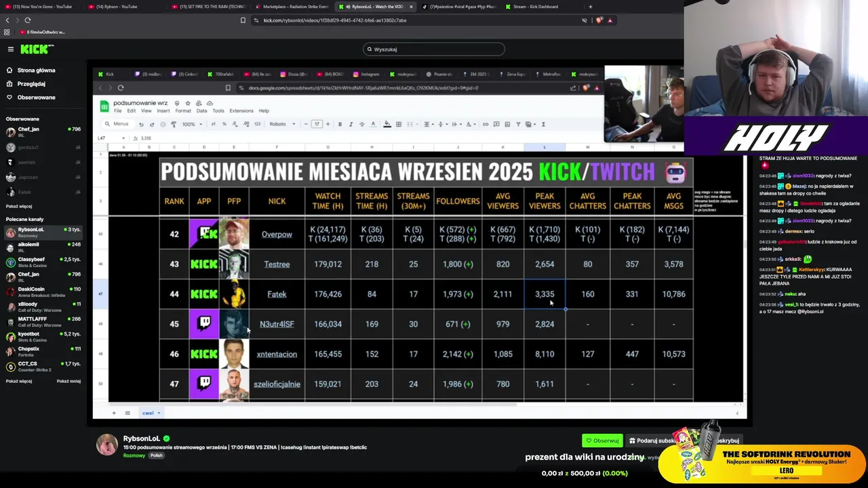Open the Kick hamburger sidebar menu
This screenshot has height=488, width=868.
[11, 49]
